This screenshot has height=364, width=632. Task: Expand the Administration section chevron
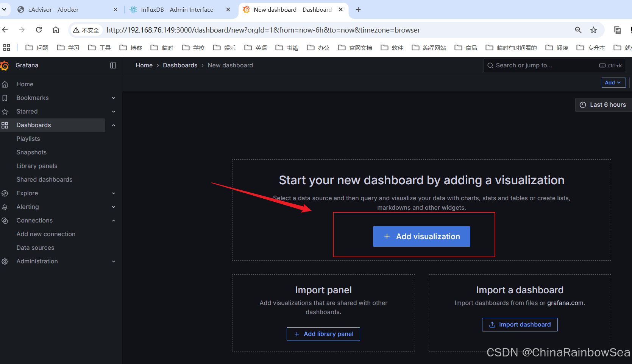114,261
